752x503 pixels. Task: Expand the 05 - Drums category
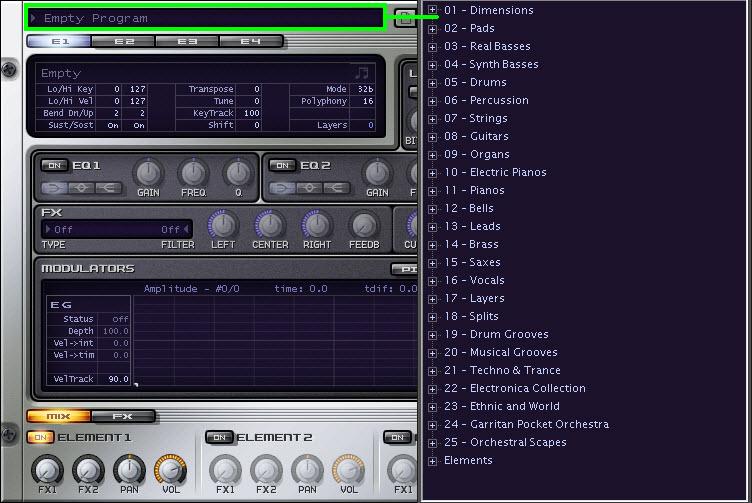tap(432, 83)
